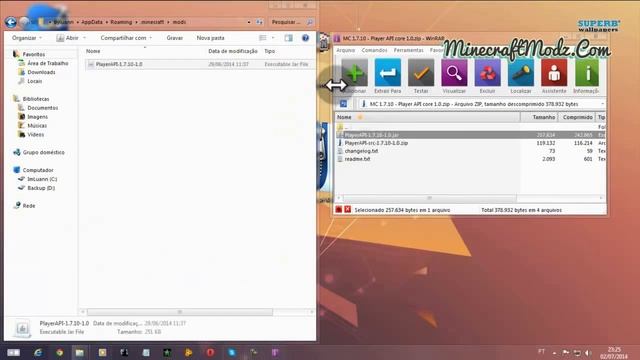Click the Pesquisar search field in Explorer
640x360 pixels.
click(291, 22)
